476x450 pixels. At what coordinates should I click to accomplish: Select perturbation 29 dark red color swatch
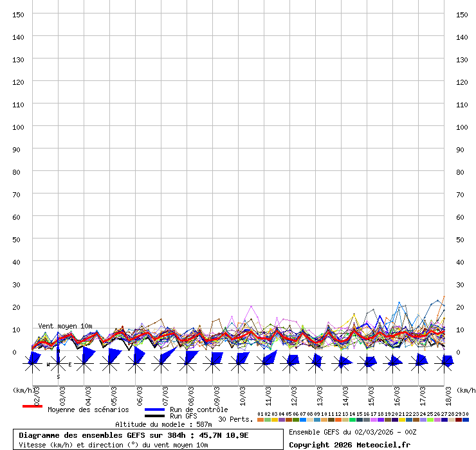click(x=459, y=420)
